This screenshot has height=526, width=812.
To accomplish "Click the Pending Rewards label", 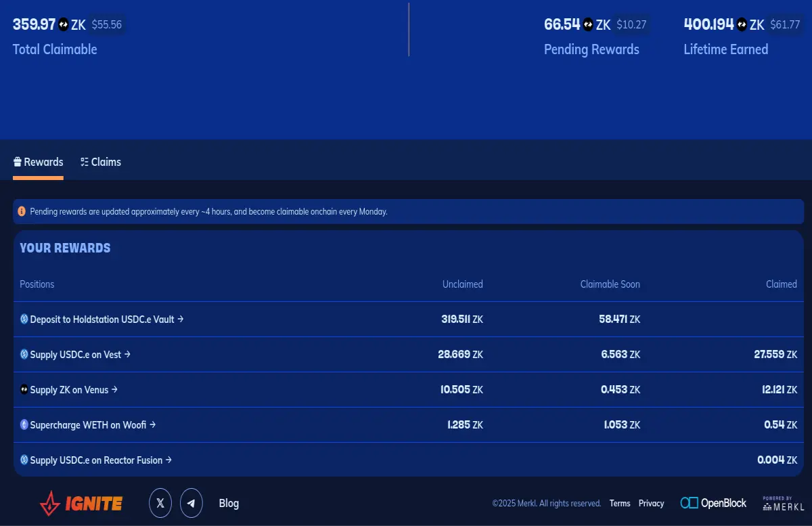I will [591, 49].
